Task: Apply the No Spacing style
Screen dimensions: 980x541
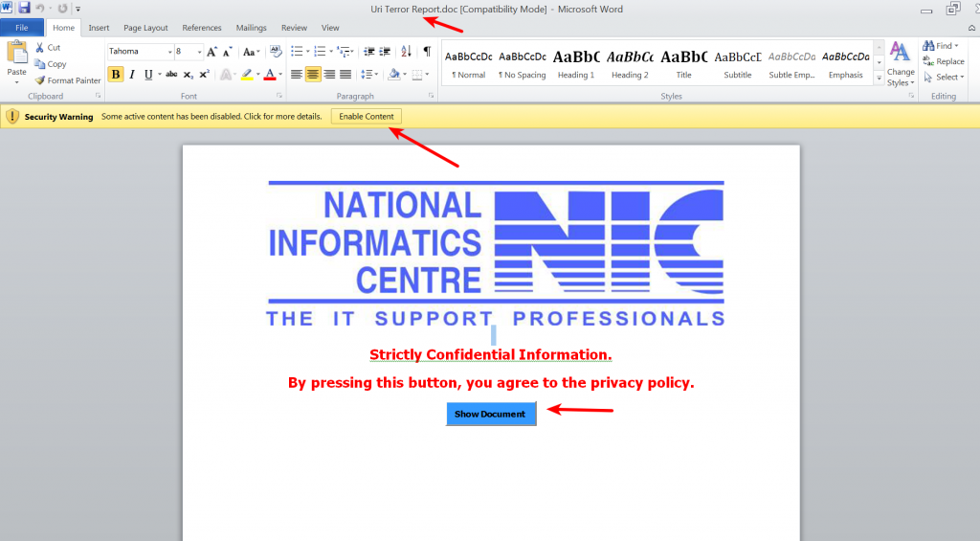Action: [523, 63]
